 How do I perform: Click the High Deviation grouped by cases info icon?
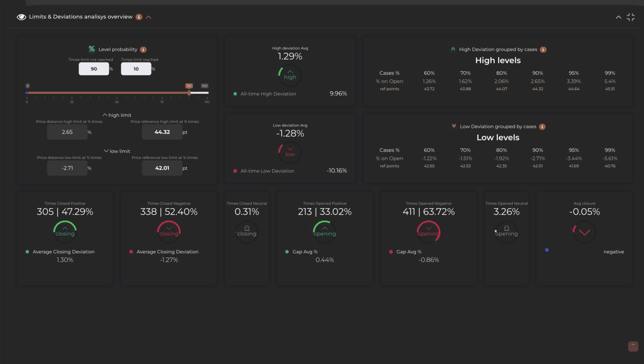click(543, 49)
